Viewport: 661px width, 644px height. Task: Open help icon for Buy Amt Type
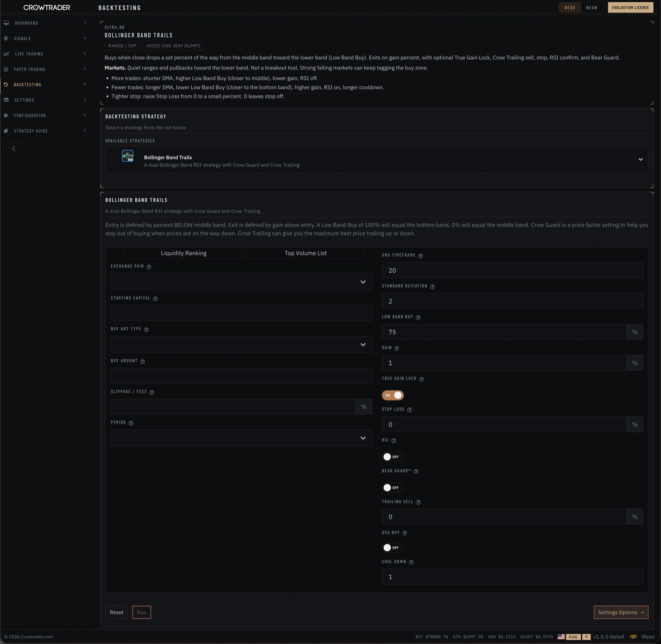coord(146,330)
